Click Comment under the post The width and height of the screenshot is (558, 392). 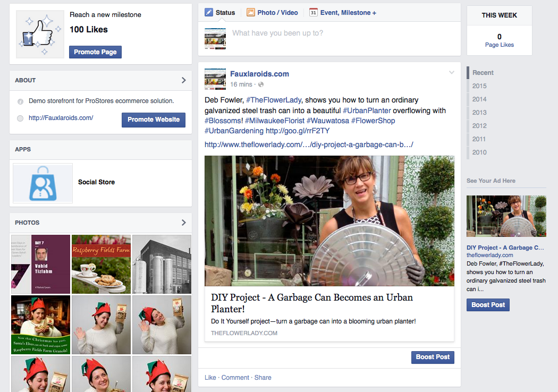coord(235,378)
